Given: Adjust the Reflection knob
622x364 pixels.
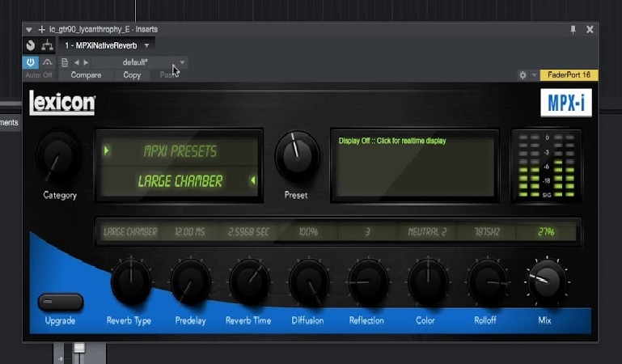Looking at the screenshot, I should coord(368,282).
